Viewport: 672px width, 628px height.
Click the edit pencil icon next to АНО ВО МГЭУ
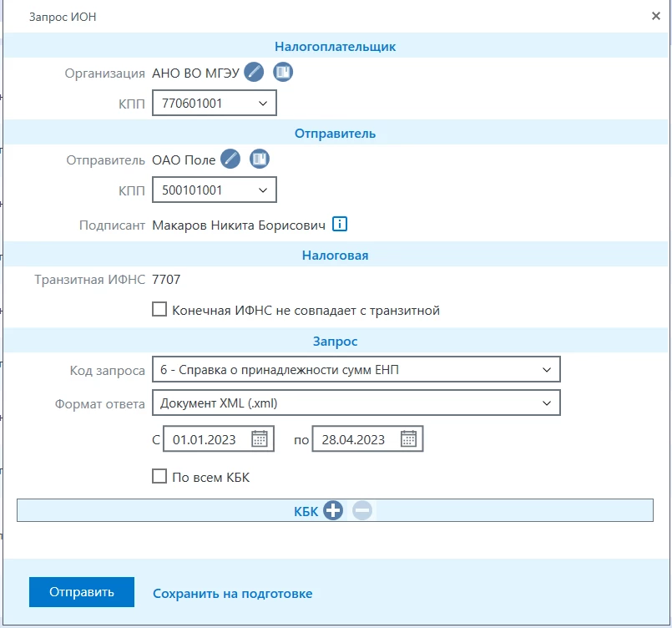click(x=255, y=73)
